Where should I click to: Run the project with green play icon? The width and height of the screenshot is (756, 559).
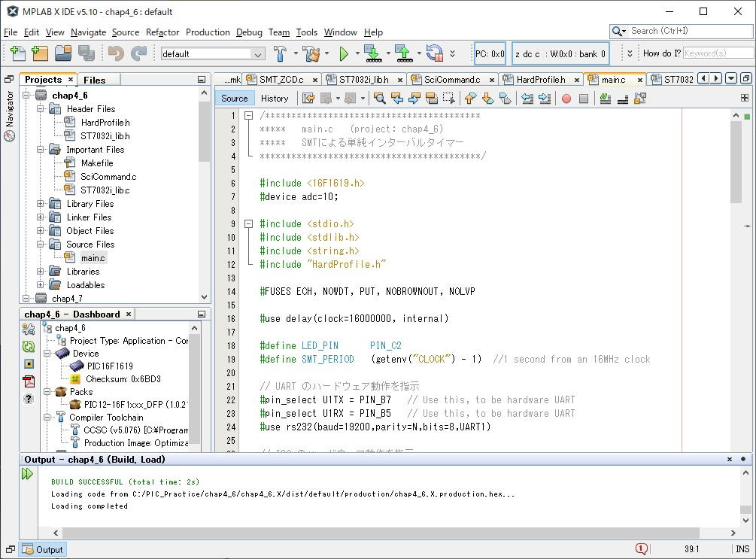344,53
